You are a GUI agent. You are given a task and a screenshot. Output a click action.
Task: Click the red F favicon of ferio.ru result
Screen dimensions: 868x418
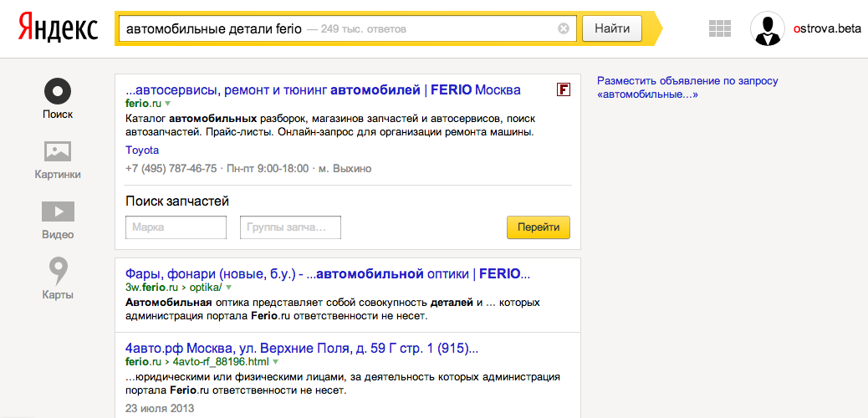tap(564, 89)
